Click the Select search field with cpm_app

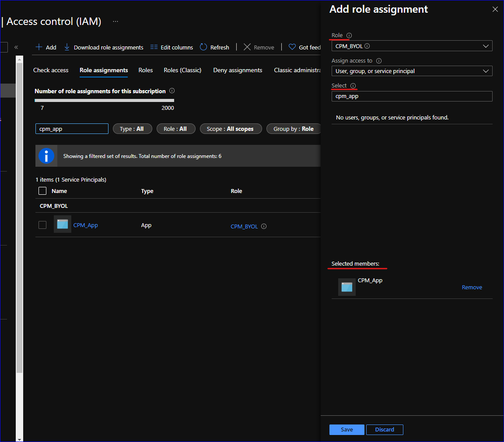click(412, 96)
